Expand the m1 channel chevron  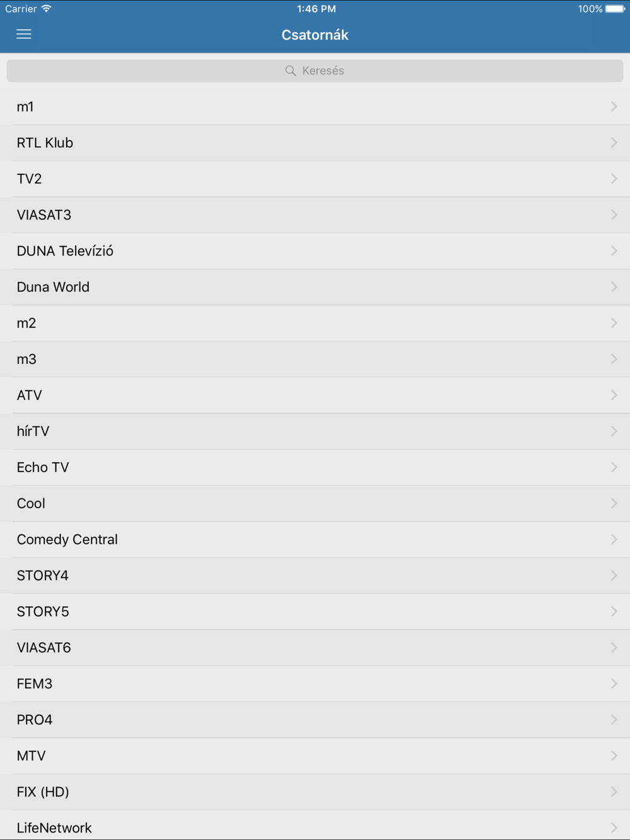click(614, 107)
